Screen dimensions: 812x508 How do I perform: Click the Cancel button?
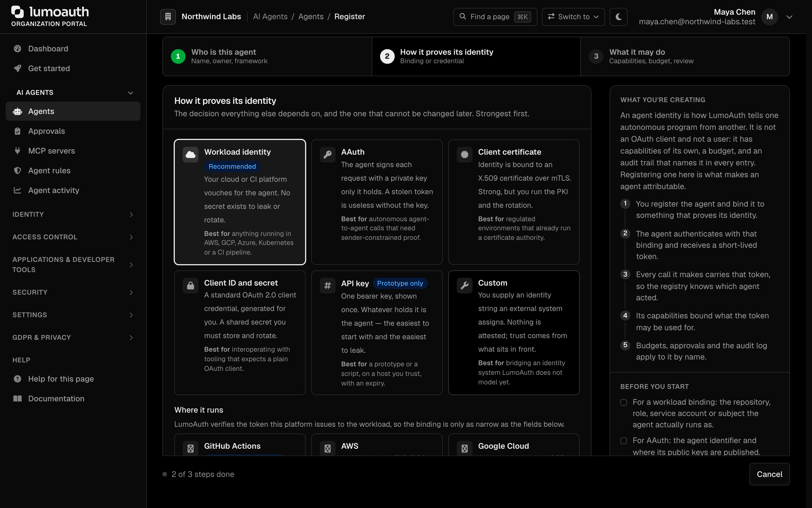(769, 474)
